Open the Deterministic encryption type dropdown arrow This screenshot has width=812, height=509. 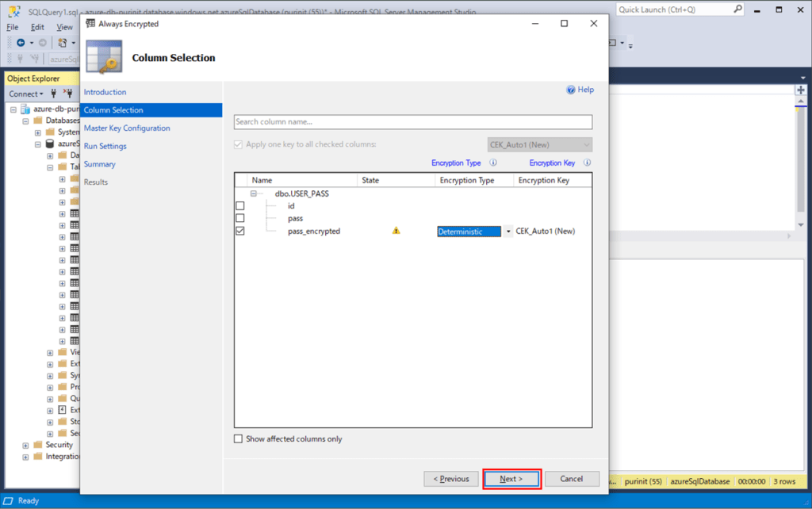(508, 232)
